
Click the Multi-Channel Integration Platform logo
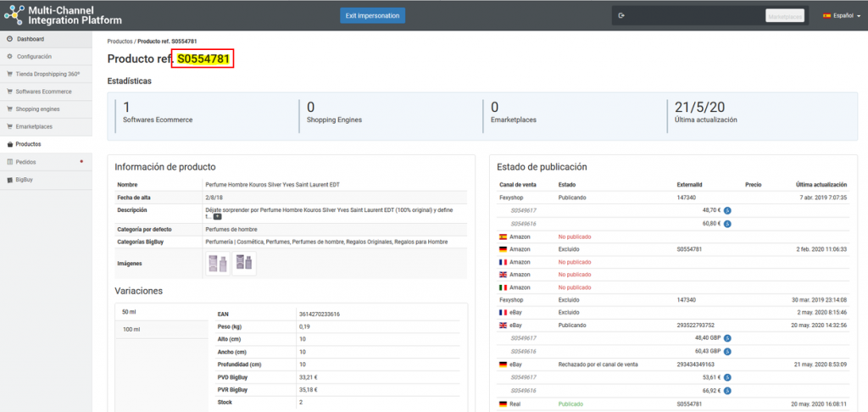[63, 14]
